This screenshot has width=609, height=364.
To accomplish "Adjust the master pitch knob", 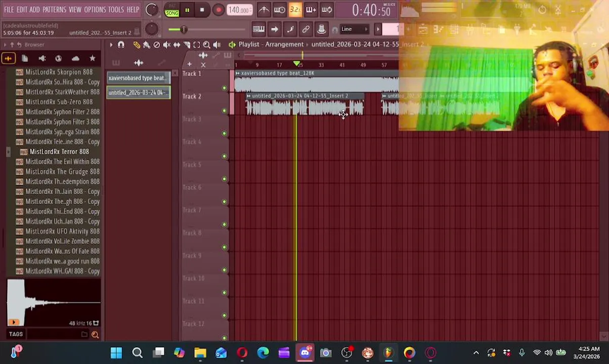I will coord(151,29).
